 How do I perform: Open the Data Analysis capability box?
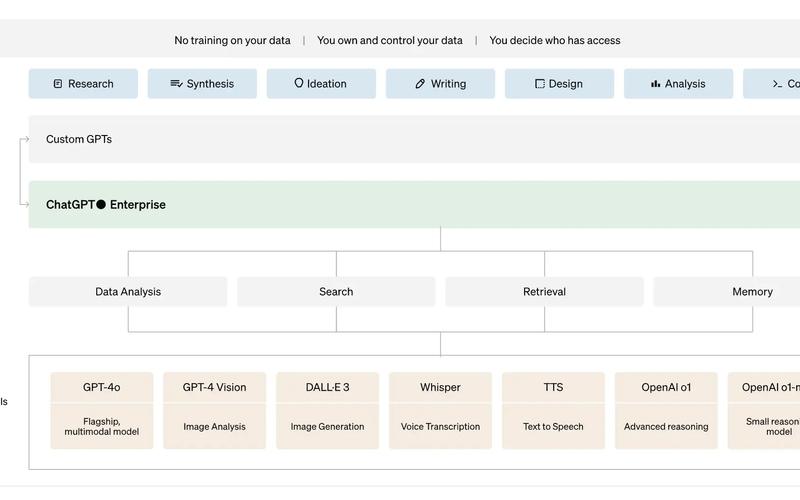pos(128,292)
